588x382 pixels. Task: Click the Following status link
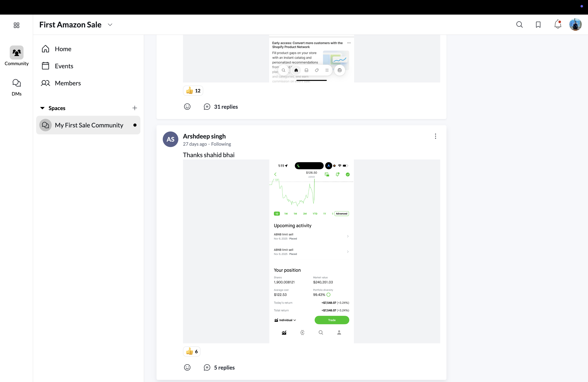pyautogui.click(x=221, y=144)
